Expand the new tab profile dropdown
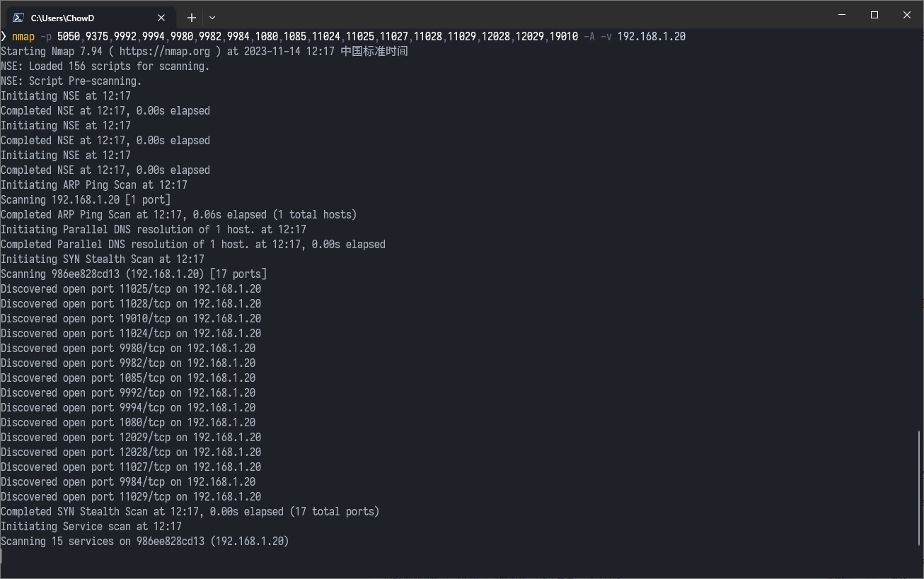 (212, 18)
